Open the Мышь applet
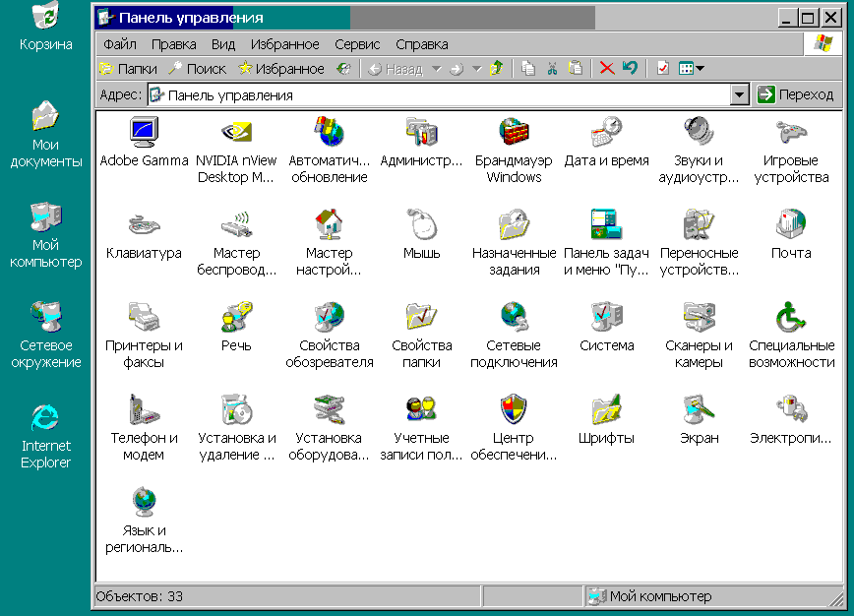The width and height of the screenshot is (854, 616). pos(421,235)
